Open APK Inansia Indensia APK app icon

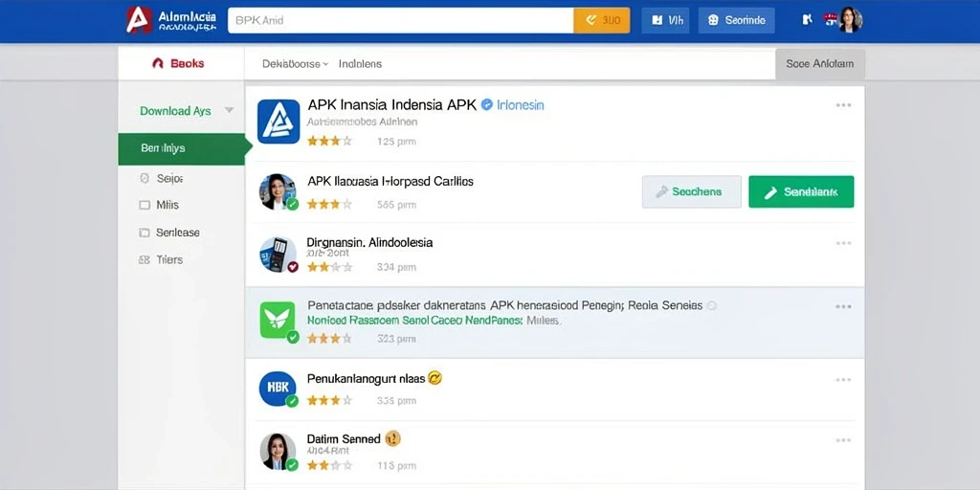pos(278,122)
